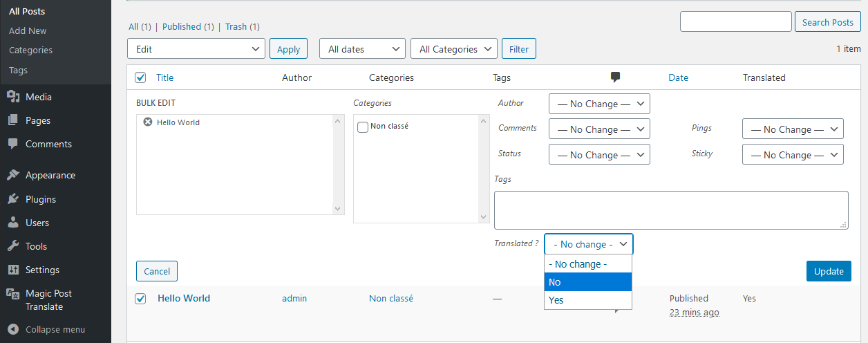Click the '1 item' count text
The width and height of the screenshot is (868, 343).
pyautogui.click(x=849, y=49)
